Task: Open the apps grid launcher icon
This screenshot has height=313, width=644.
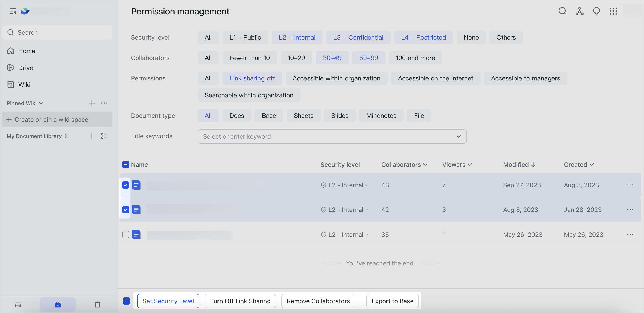Action: [x=613, y=11]
